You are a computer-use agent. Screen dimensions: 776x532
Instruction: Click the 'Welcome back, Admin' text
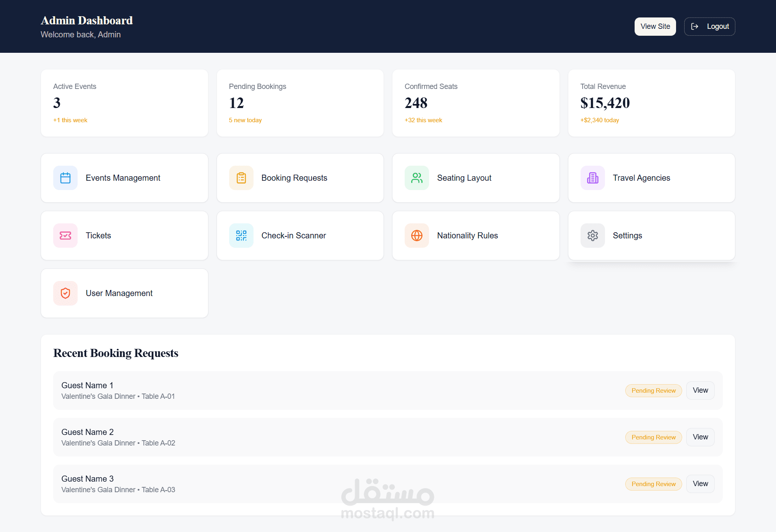[80, 35]
